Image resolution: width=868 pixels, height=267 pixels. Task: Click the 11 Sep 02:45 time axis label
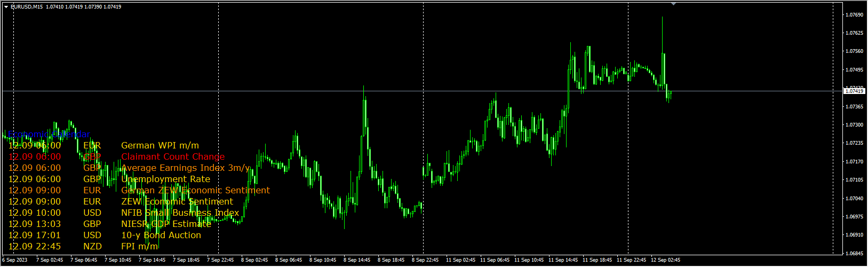461,260
